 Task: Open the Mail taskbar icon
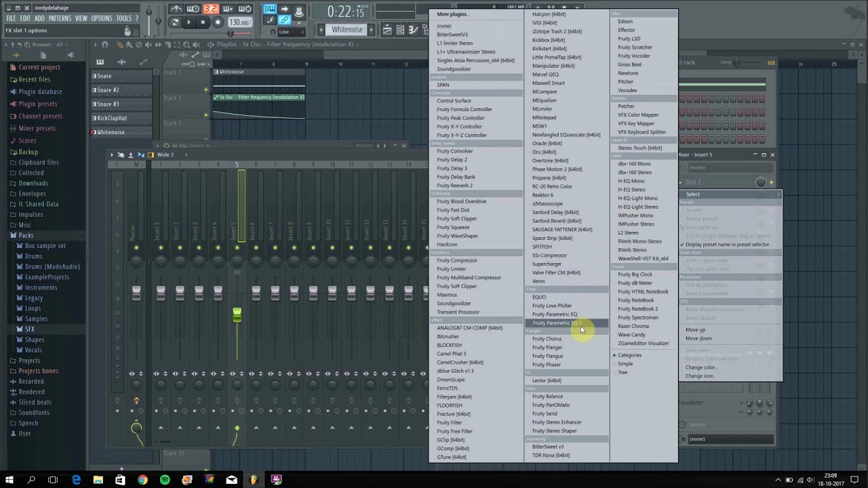pos(231,480)
